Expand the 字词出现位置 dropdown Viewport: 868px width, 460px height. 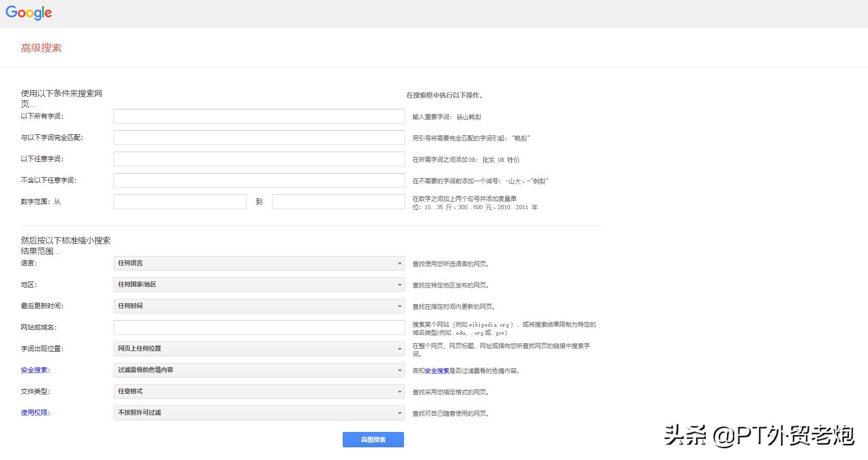[x=259, y=349]
